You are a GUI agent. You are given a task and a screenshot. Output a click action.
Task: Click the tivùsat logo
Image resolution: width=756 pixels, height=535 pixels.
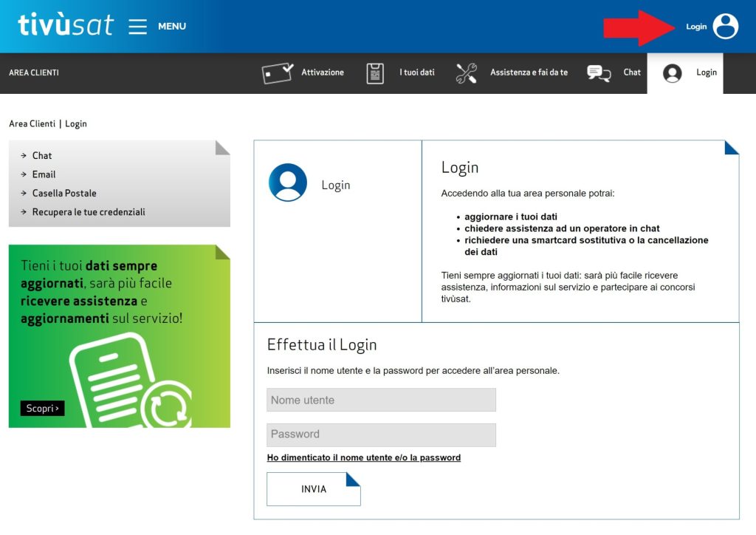66,25
